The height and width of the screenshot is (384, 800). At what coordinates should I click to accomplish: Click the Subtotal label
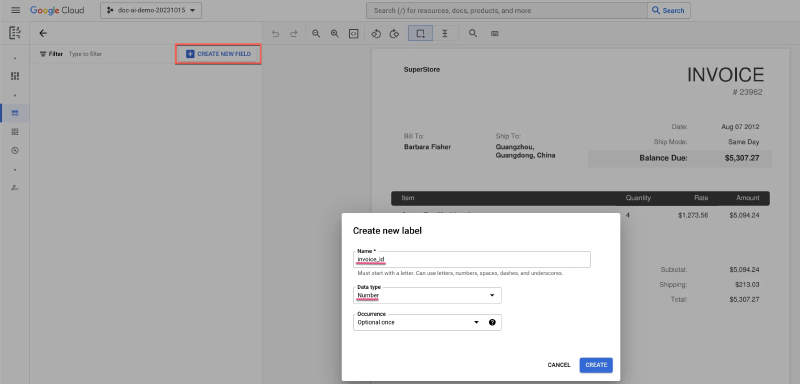click(673, 269)
